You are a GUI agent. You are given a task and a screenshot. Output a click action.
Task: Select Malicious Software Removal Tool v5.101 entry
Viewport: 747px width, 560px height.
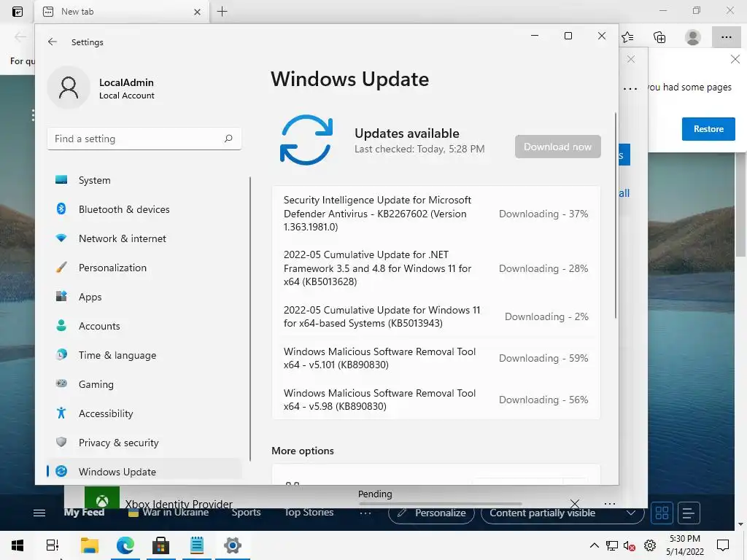click(x=436, y=358)
